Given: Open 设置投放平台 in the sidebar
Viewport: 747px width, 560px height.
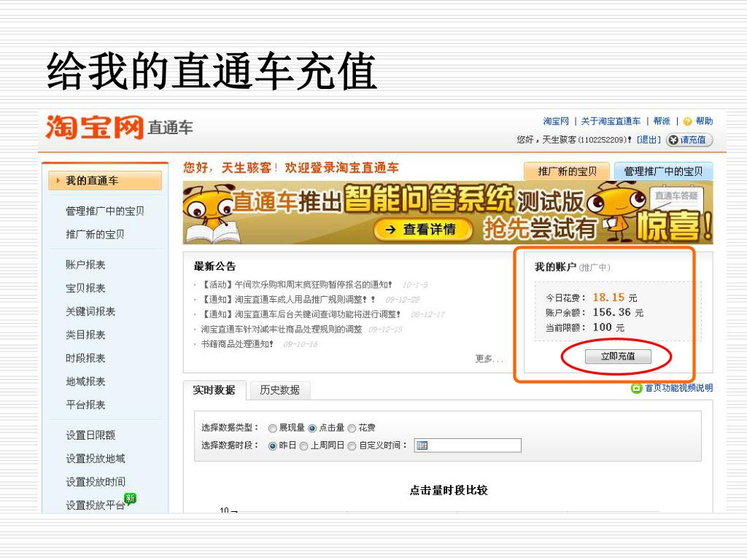Looking at the screenshot, I should pos(96,505).
